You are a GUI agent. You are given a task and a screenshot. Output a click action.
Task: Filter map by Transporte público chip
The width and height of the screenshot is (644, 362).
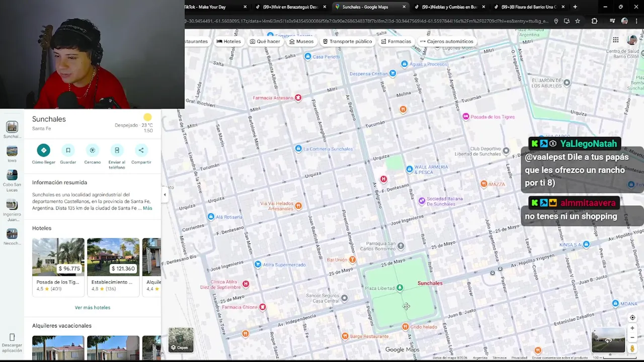[348, 41]
